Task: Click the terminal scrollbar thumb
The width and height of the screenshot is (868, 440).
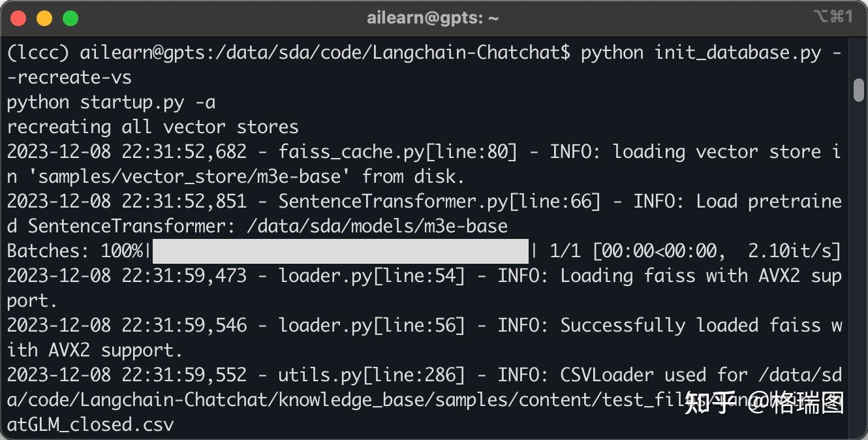Action: (859, 90)
